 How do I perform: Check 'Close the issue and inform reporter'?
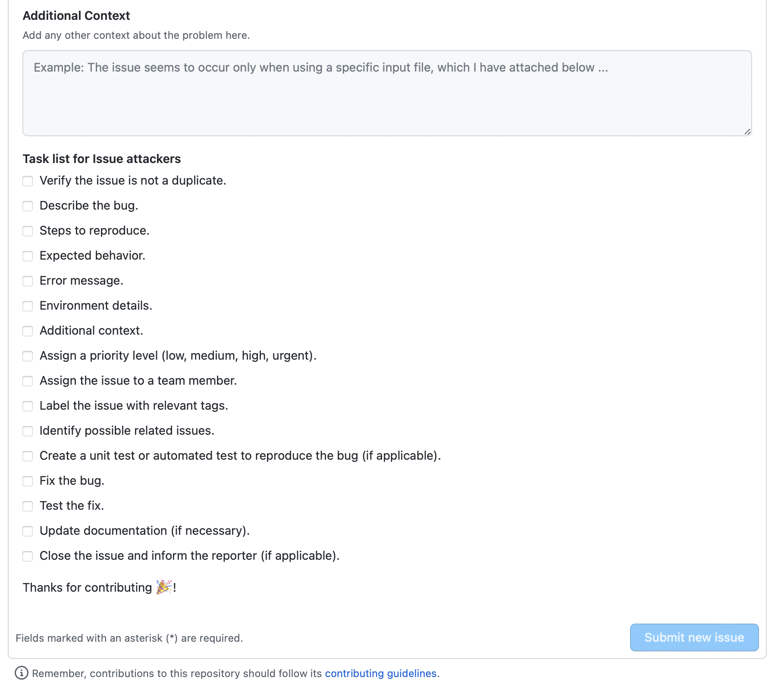click(28, 556)
